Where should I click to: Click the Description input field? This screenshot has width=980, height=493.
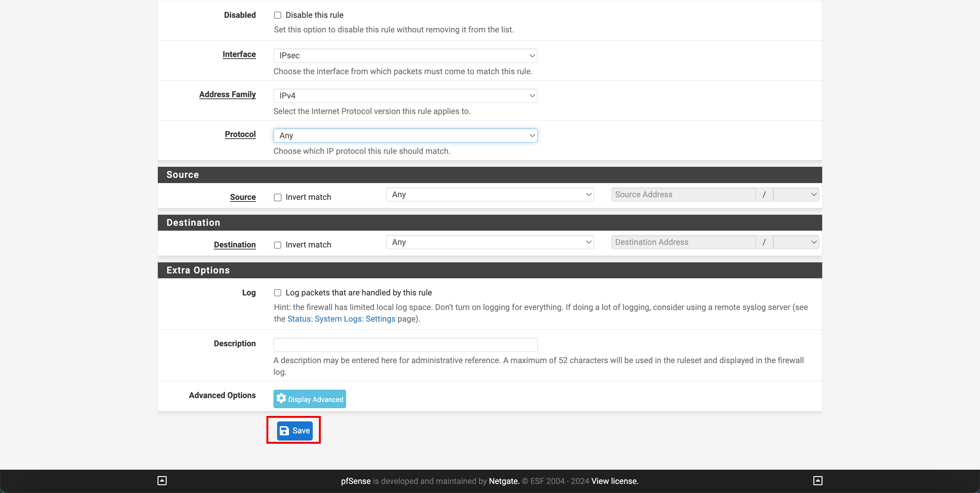[405, 344]
